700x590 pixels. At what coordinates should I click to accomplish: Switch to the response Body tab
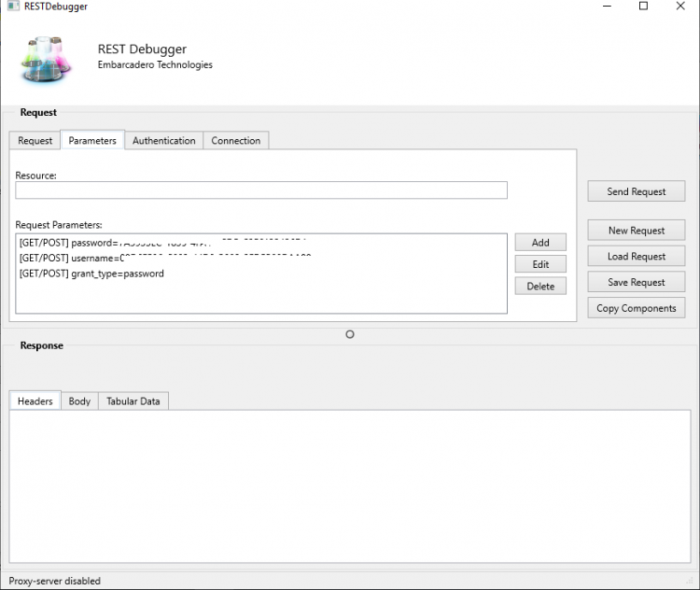pyautogui.click(x=79, y=401)
